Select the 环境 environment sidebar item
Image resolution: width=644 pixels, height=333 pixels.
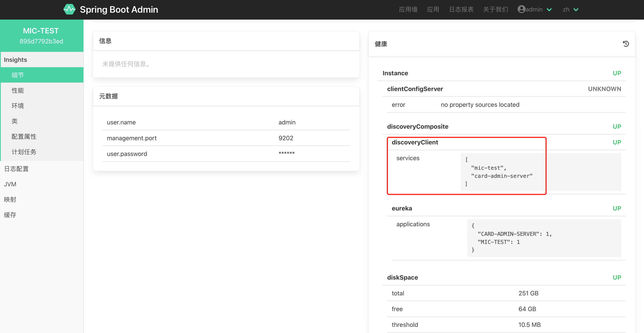(42, 106)
